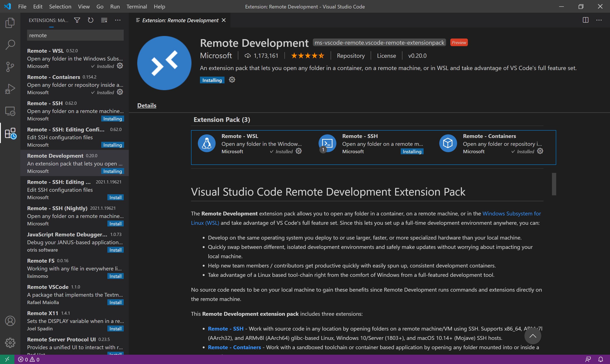
Task: Switch to the Details tab
Action: (147, 105)
